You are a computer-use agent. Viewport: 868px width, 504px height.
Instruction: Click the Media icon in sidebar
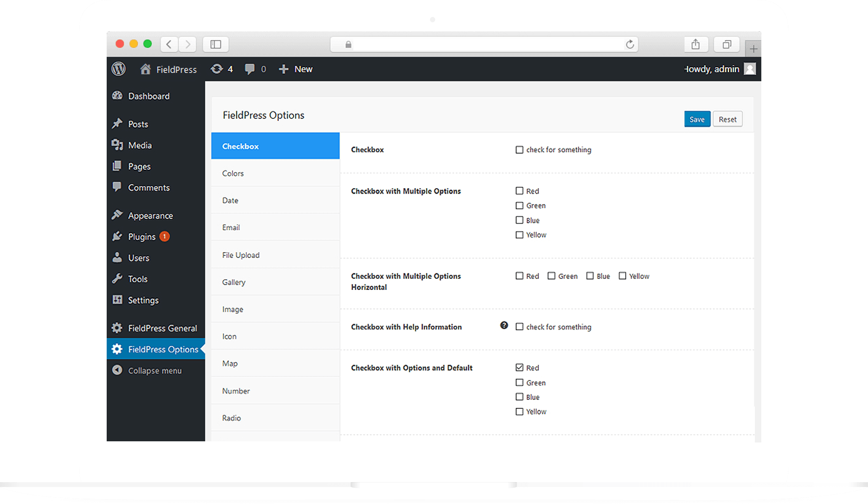[x=117, y=145]
